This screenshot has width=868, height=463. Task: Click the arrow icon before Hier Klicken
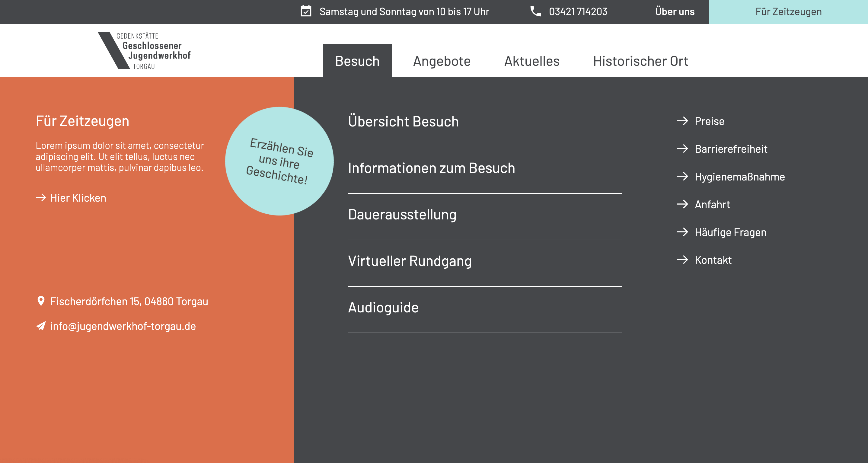41,197
